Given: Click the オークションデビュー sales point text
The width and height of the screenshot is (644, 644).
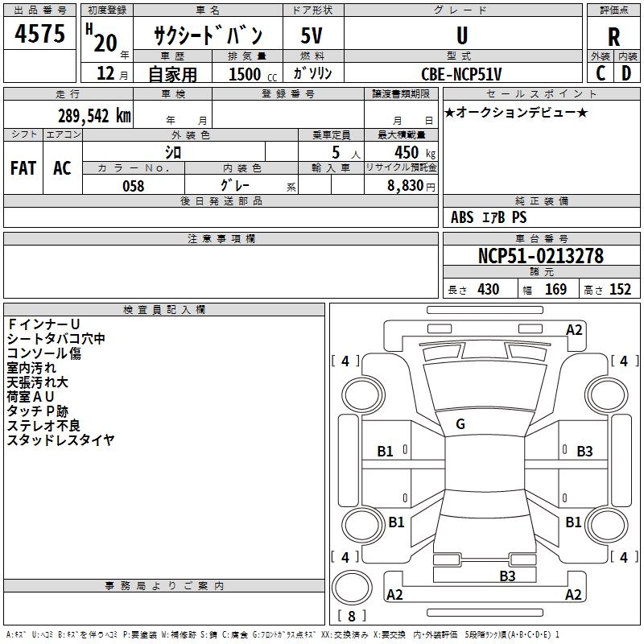Looking at the screenshot, I should [516, 113].
